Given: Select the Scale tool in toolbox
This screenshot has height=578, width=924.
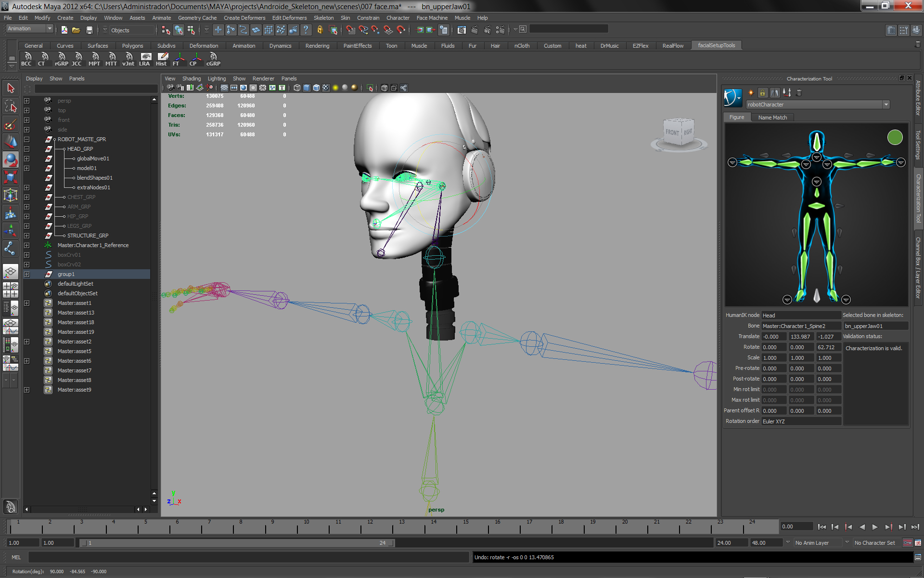Looking at the screenshot, I should [x=11, y=177].
